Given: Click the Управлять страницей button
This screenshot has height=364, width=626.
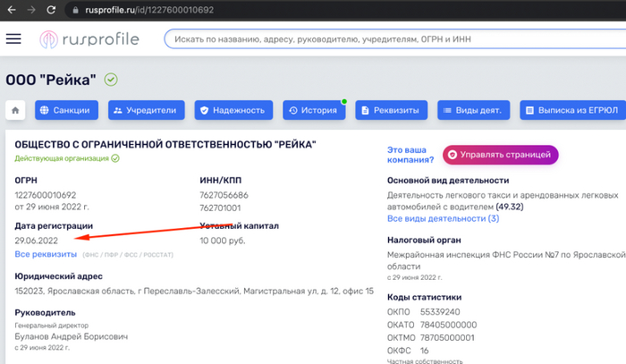Looking at the screenshot, I should click(500, 155).
